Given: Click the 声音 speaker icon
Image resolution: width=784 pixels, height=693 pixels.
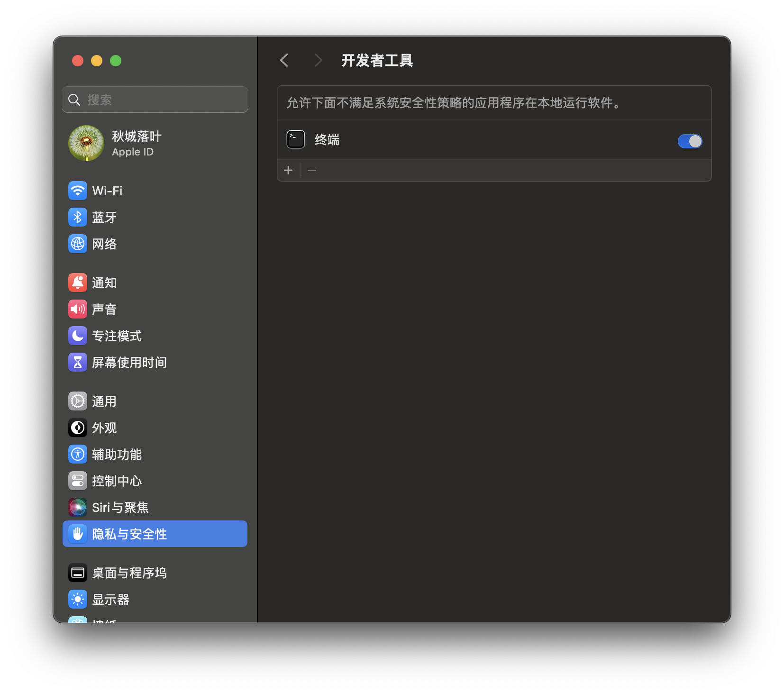Looking at the screenshot, I should (78, 309).
